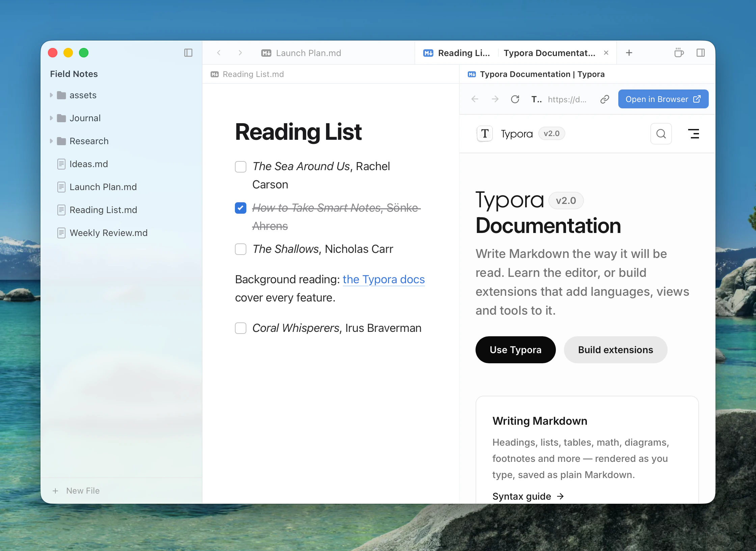Click the Build extensions button
Image resolution: width=756 pixels, height=551 pixels.
click(x=615, y=350)
